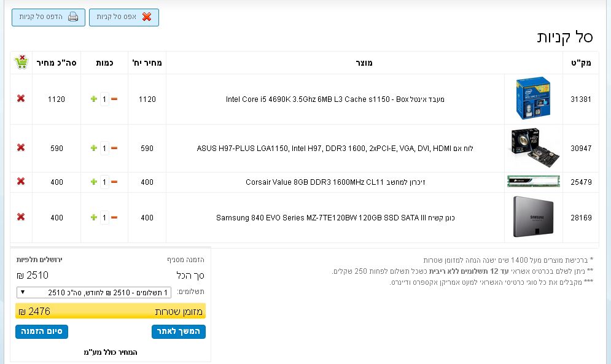Increase quantity of Intel Core i5 with plus

(94, 99)
